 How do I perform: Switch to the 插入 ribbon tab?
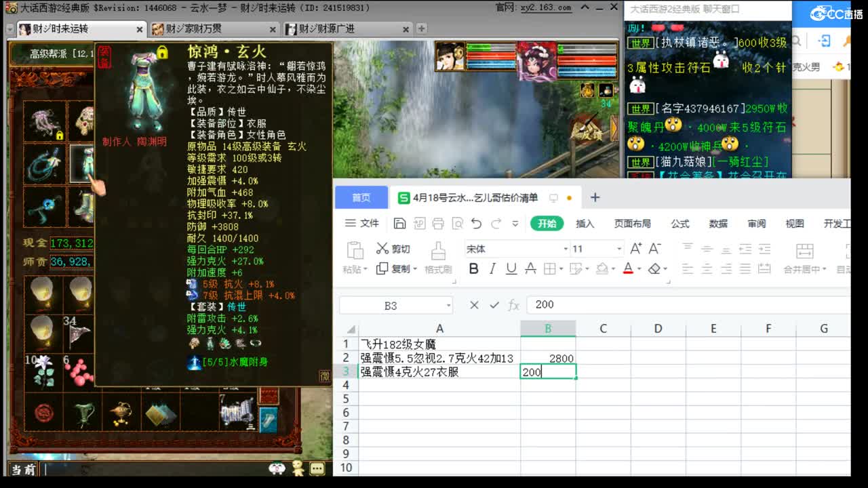tap(585, 224)
